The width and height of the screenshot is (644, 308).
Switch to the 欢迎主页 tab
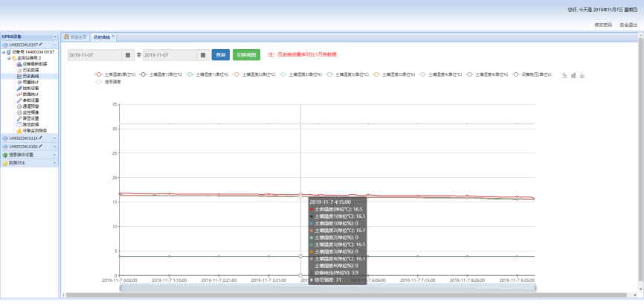point(75,36)
